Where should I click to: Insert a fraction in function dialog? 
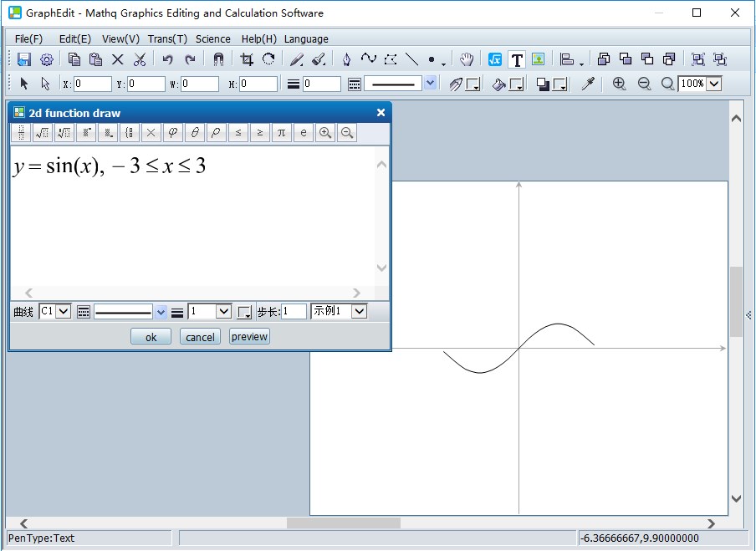point(21,133)
